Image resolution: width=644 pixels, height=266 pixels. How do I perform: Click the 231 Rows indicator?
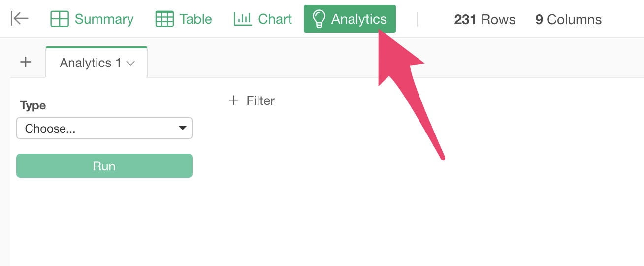click(x=484, y=20)
